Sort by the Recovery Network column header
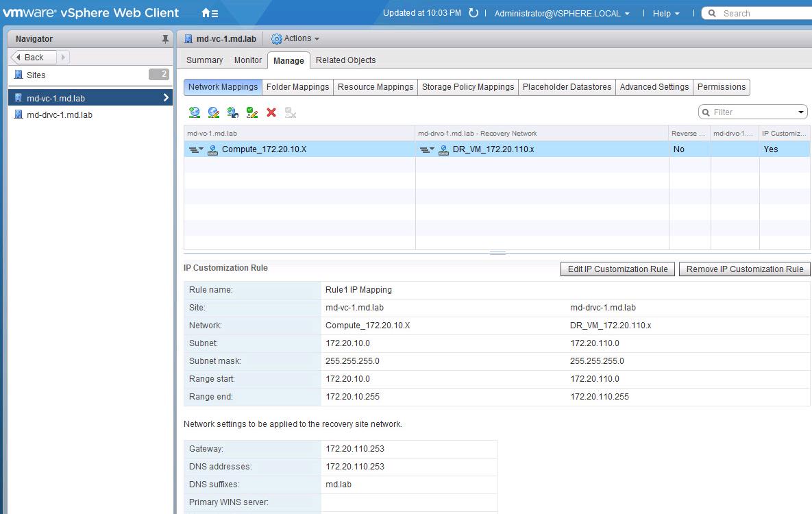The height and width of the screenshot is (514, 812). tap(542, 133)
